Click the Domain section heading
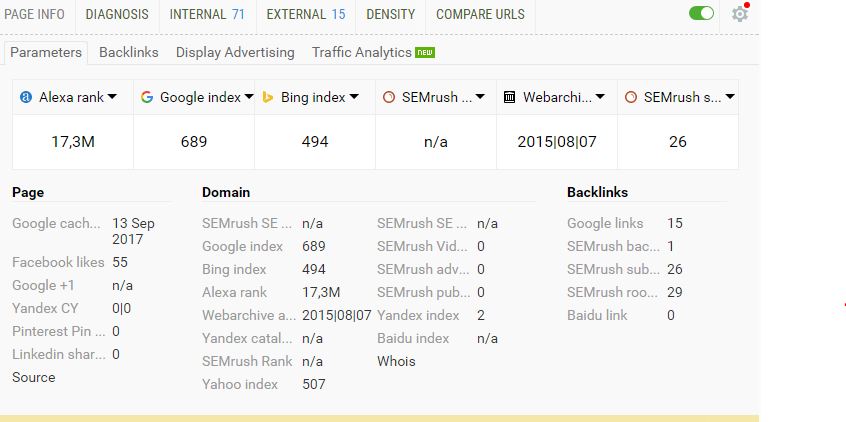This screenshot has height=422, width=846. [226, 192]
